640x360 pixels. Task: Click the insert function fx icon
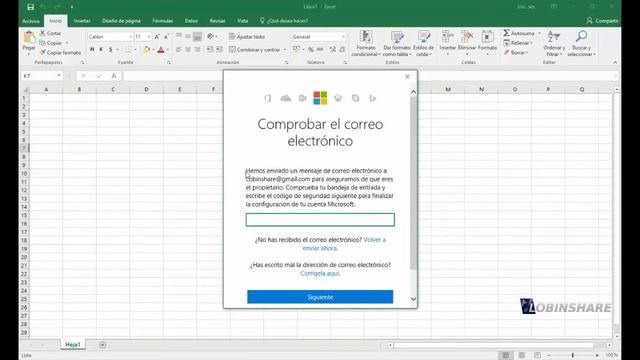114,76
